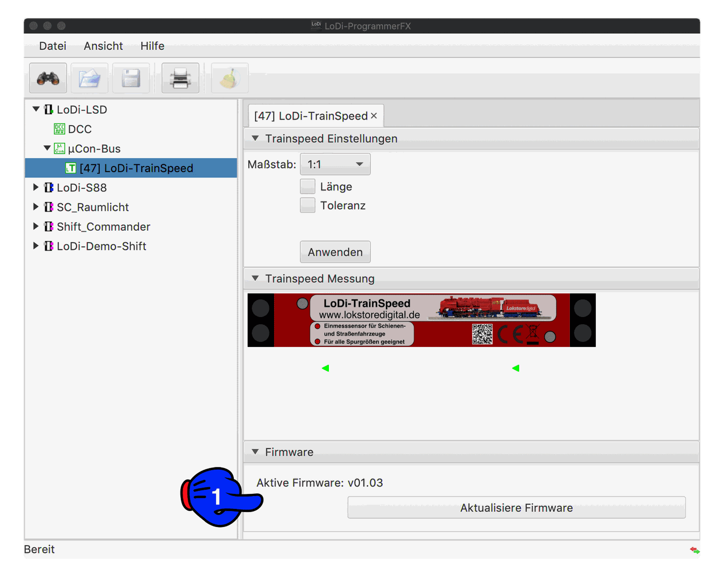Enable the Länge checkbox
This screenshot has width=724, height=588.
click(x=308, y=186)
